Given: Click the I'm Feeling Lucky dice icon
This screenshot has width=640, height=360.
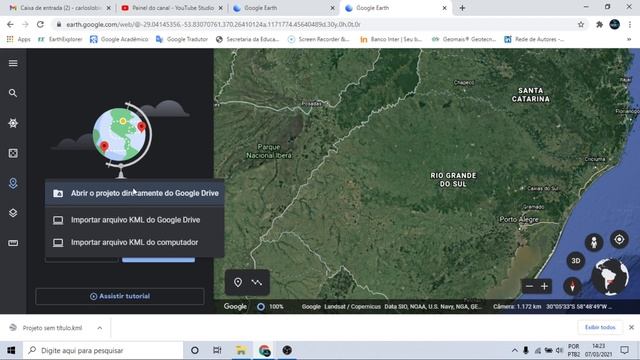Looking at the screenshot, I should [13, 153].
